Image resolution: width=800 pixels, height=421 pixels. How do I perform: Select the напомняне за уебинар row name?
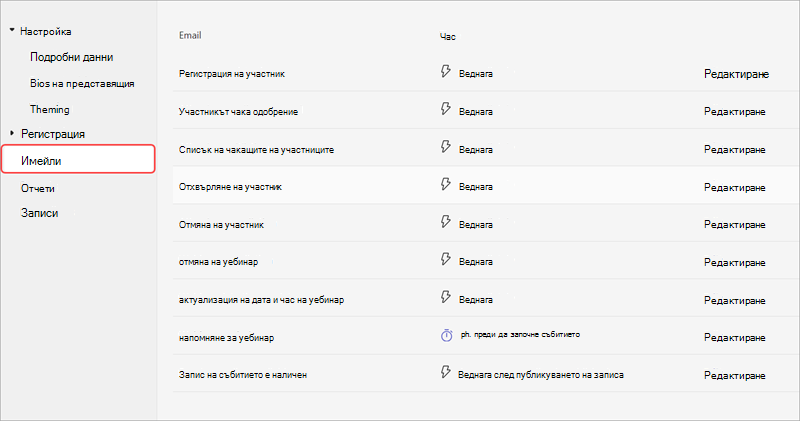(226, 338)
